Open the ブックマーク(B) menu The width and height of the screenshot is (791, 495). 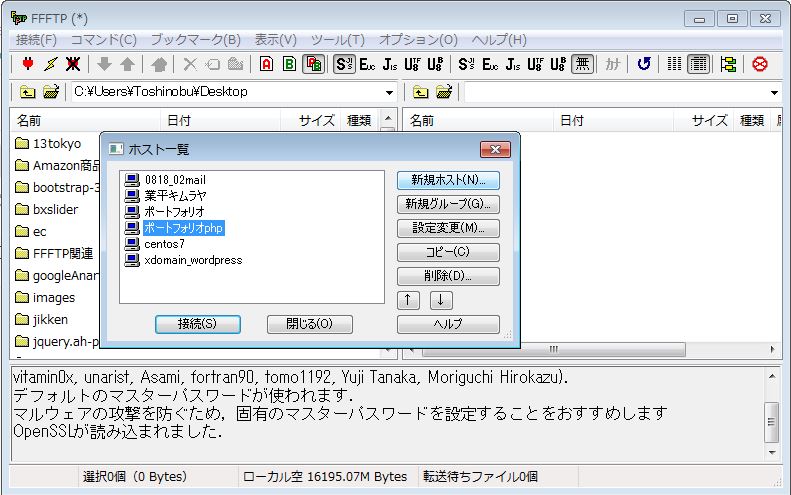(196, 39)
